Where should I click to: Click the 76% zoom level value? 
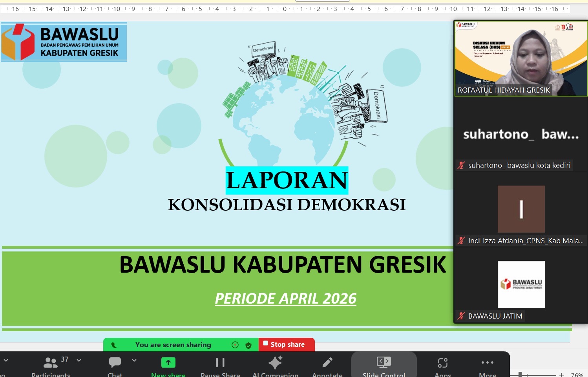(x=577, y=375)
